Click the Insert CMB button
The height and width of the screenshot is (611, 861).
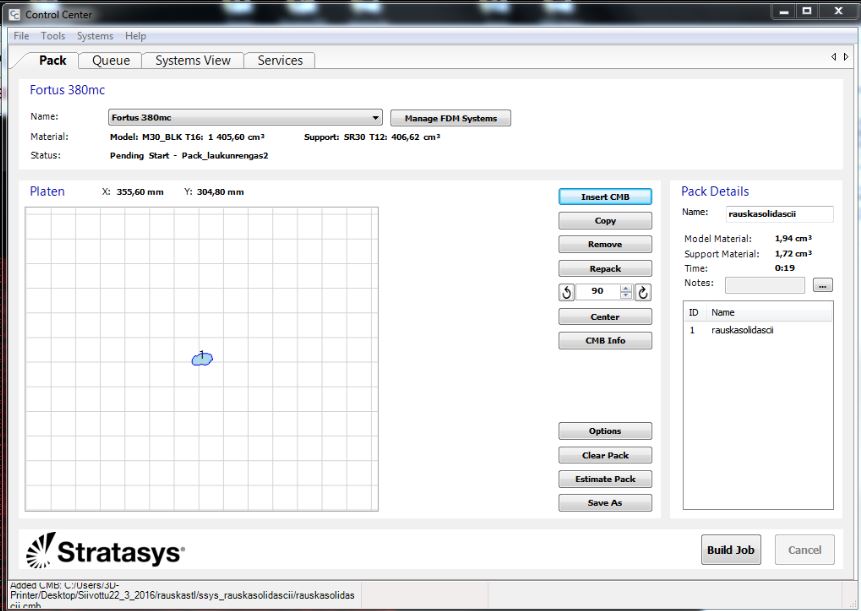(x=605, y=197)
